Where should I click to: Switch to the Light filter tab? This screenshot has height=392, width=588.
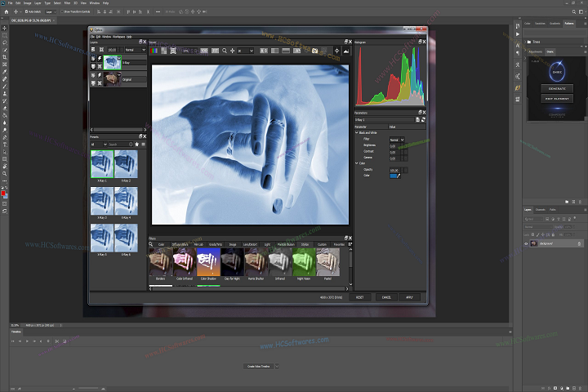coord(267,244)
